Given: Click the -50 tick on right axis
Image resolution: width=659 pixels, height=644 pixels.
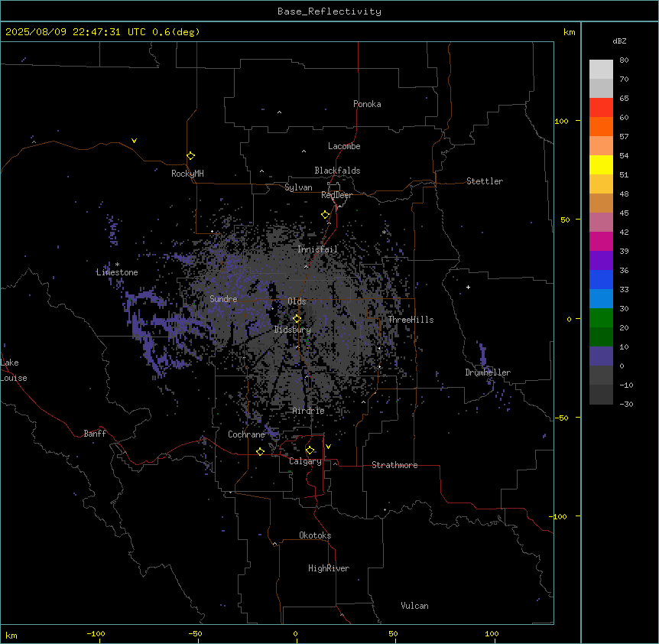Looking at the screenshot, I should tap(561, 418).
